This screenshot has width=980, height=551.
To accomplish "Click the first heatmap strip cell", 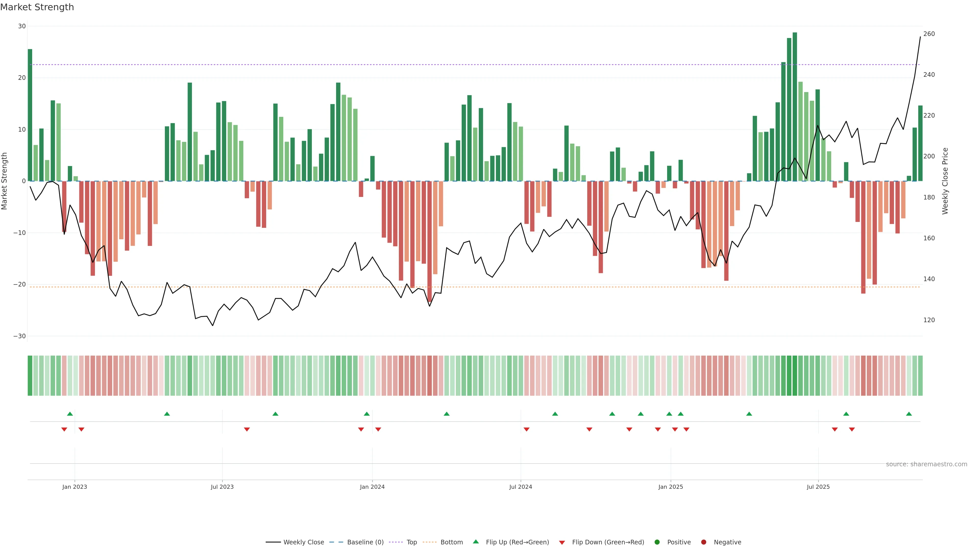I will coord(30,375).
